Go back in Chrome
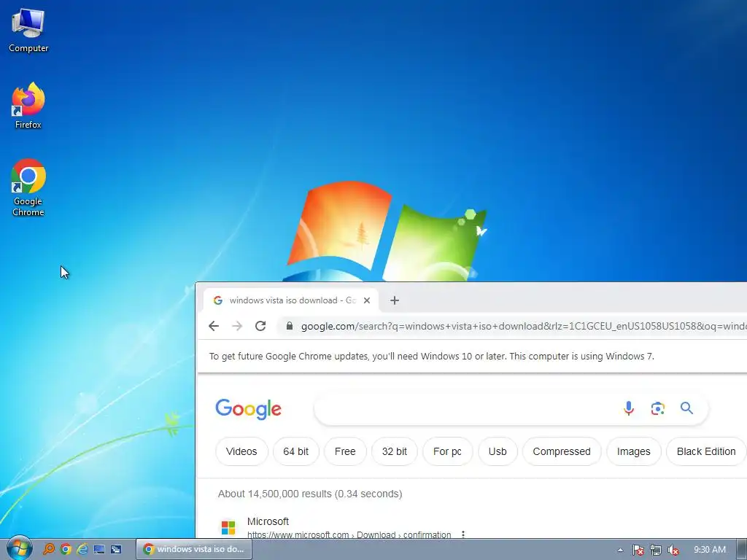The image size is (747, 560). (214, 326)
